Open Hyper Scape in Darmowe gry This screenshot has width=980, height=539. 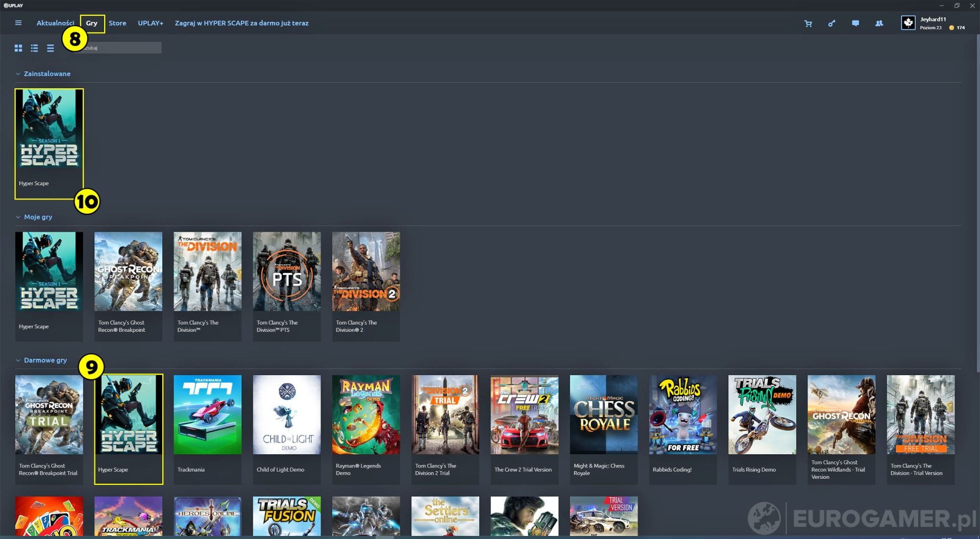[128, 430]
